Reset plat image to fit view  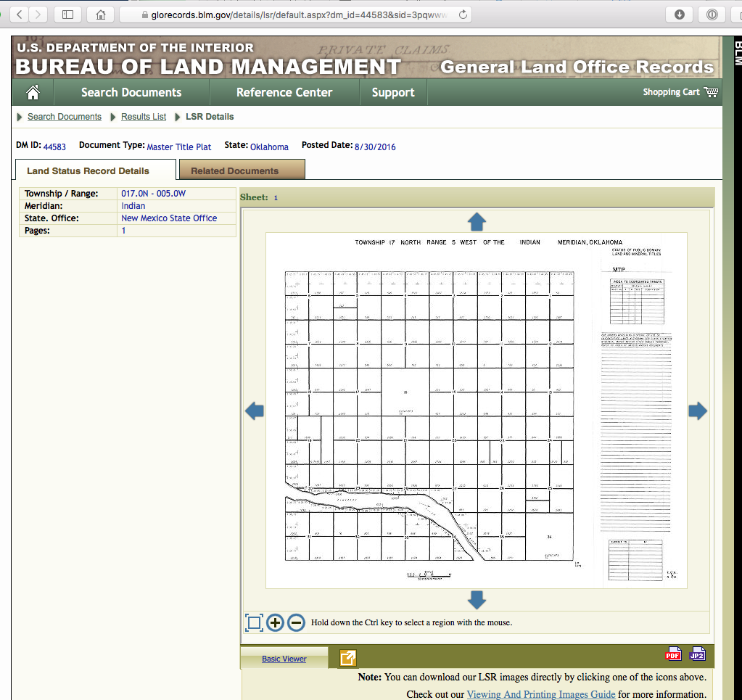(254, 622)
